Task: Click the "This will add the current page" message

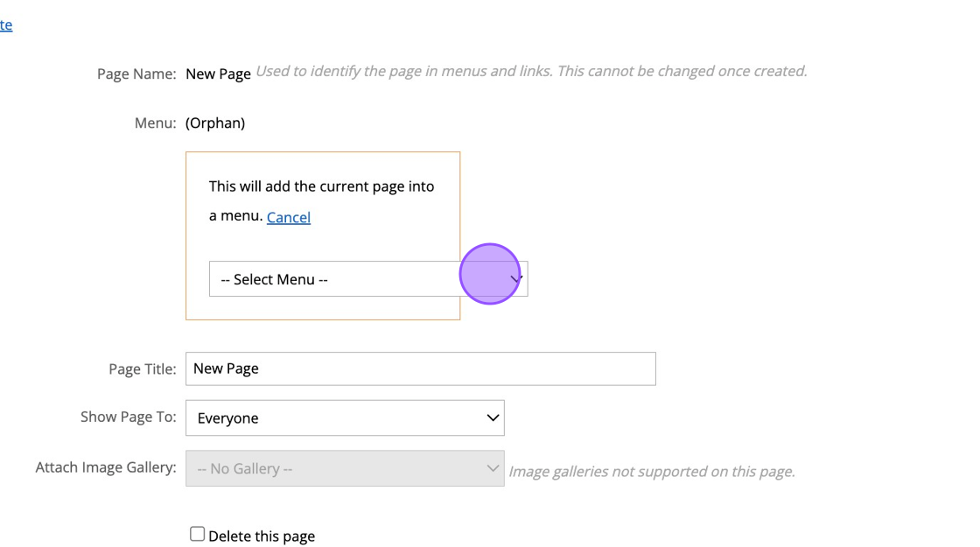Action: point(321,186)
